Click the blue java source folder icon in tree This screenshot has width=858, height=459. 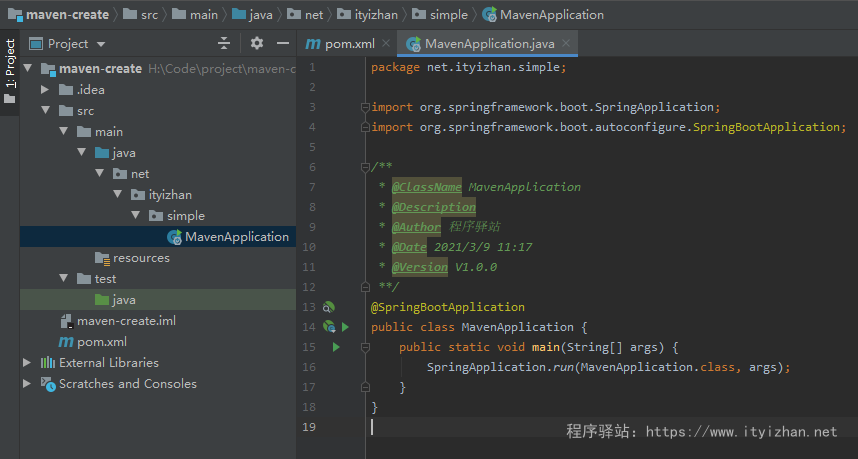point(102,153)
